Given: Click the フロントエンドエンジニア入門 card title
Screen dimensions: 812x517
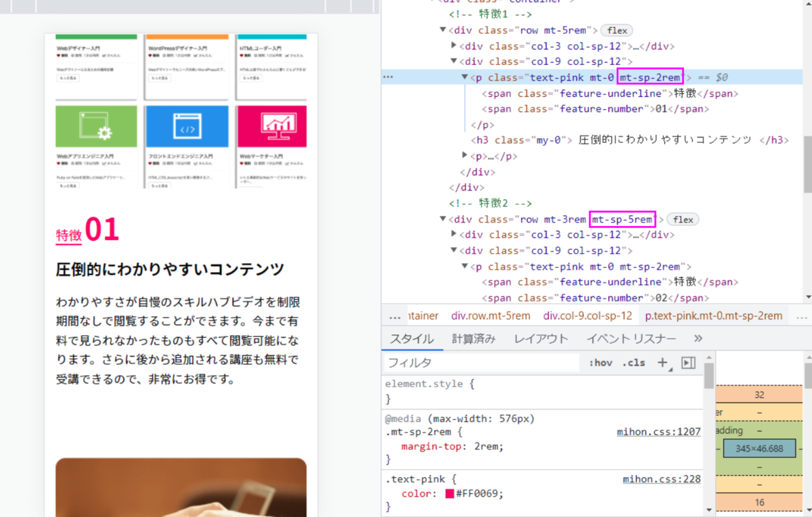Looking at the screenshot, I should (179, 156).
